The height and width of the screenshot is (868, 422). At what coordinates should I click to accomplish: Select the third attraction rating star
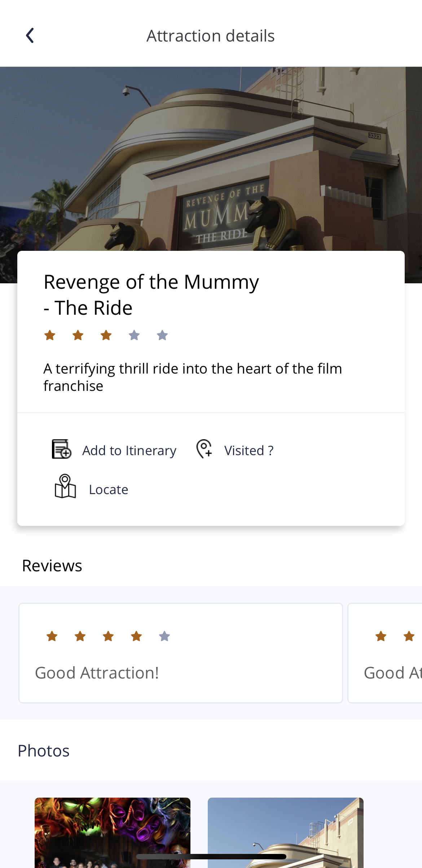[106, 335]
